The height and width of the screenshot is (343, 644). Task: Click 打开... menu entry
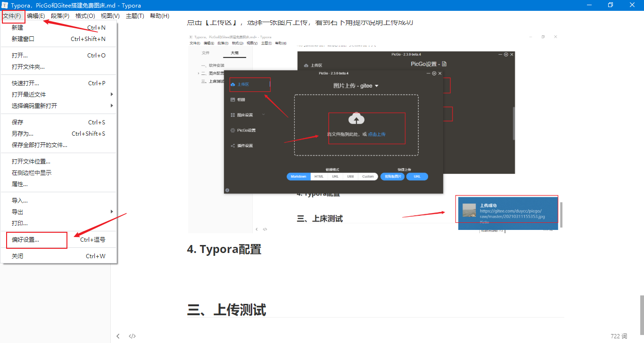point(58,55)
